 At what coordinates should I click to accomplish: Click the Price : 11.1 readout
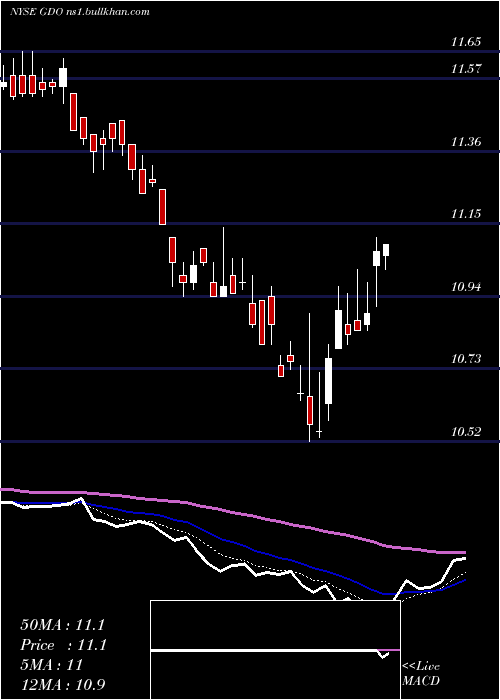[62, 646]
